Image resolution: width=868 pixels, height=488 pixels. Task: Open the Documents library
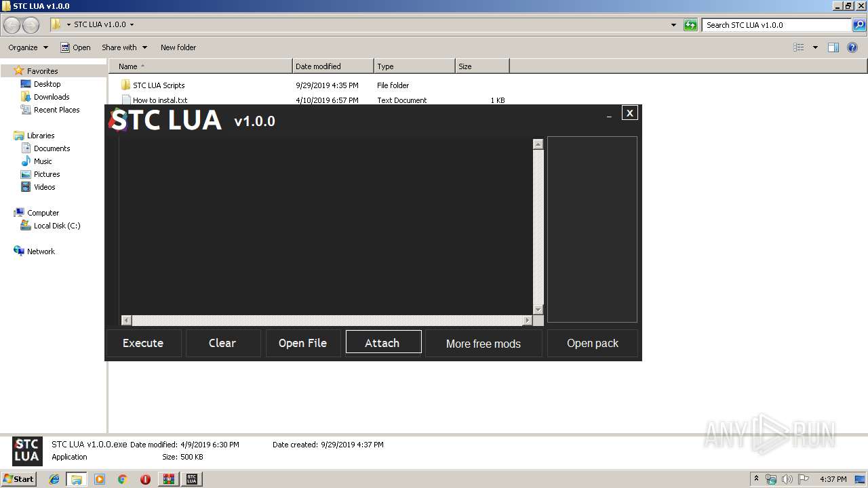tap(52, 148)
